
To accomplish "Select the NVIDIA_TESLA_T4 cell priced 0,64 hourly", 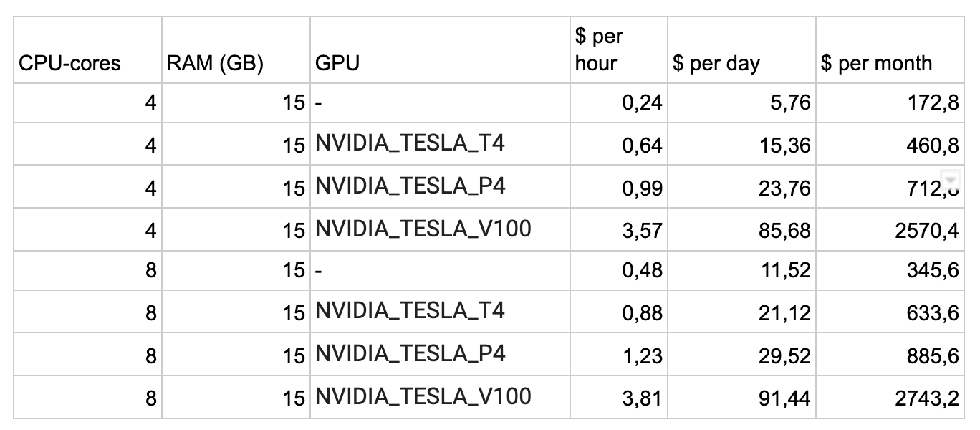I will point(440,145).
